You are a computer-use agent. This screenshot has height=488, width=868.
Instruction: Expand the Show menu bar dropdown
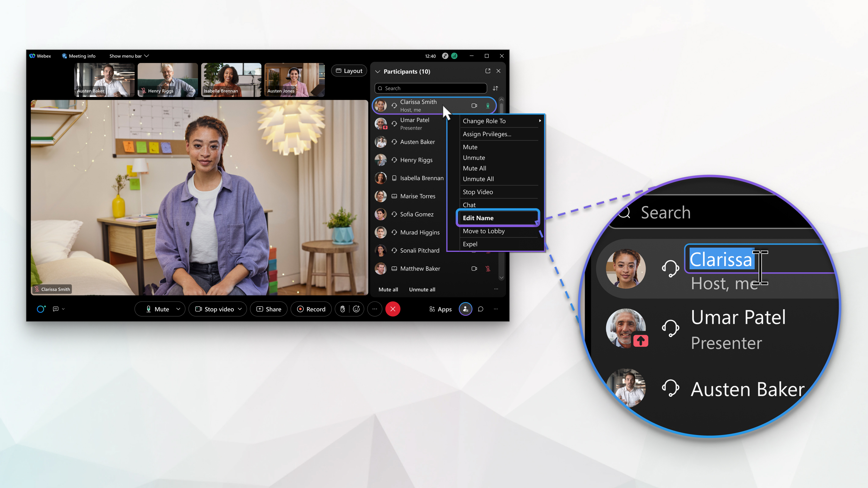(x=129, y=55)
